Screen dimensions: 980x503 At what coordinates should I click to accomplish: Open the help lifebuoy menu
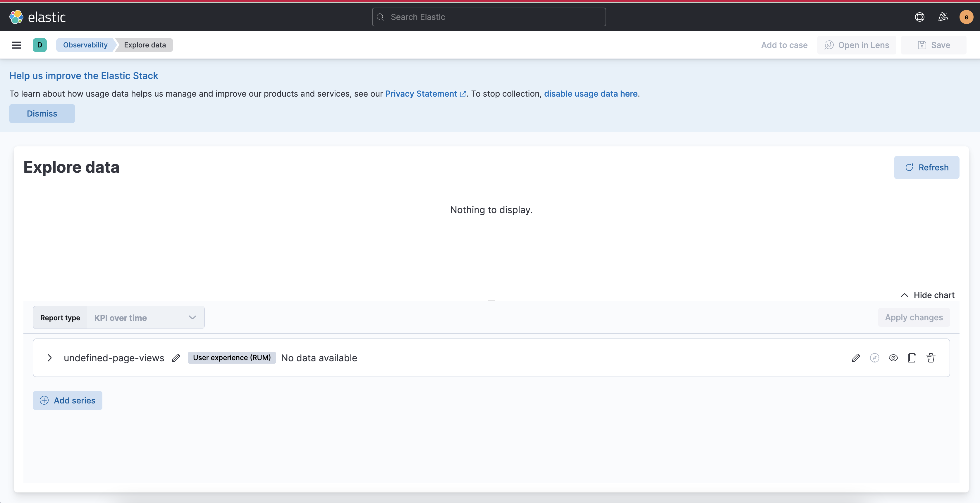pyautogui.click(x=919, y=17)
